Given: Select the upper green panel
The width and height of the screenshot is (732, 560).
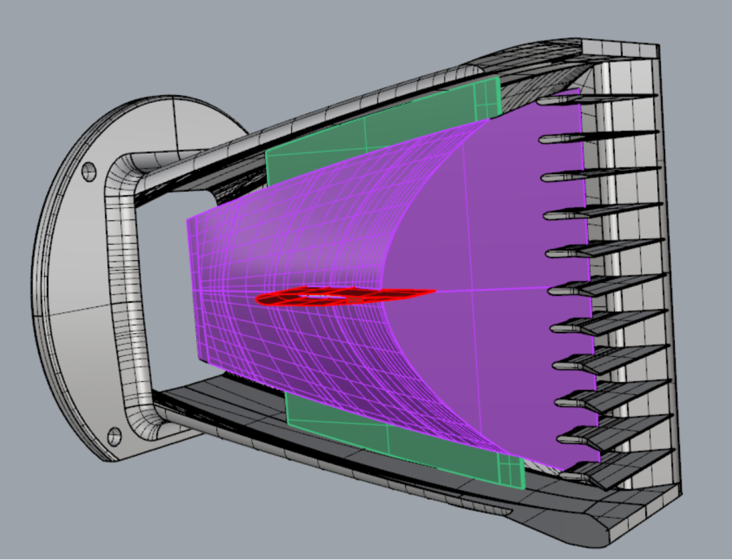Looking at the screenshot, I should click(x=373, y=126).
